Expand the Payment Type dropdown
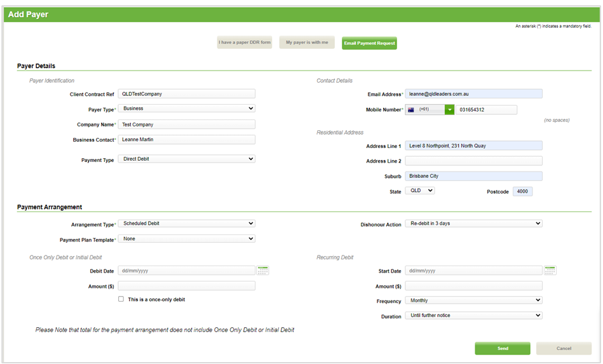 coord(186,159)
